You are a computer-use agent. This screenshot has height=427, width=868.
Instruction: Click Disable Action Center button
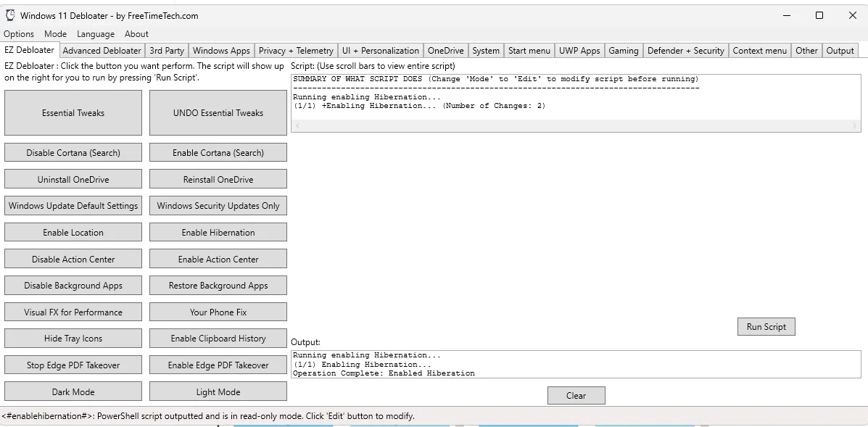(73, 259)
